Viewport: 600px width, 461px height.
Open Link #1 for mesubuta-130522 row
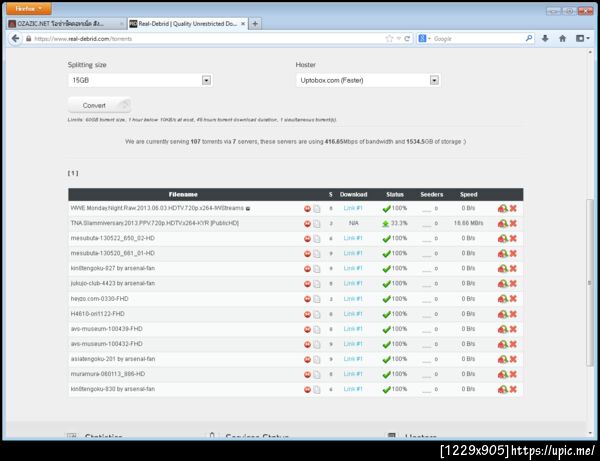[x=353, y=238]
